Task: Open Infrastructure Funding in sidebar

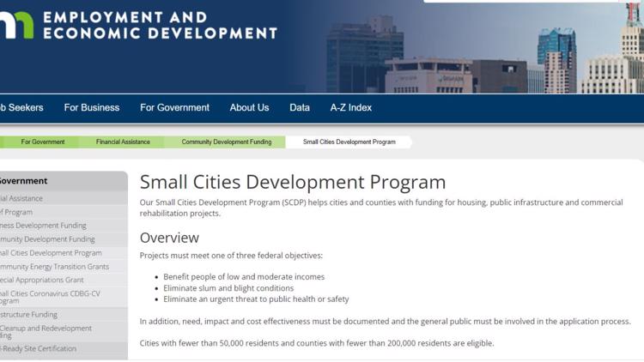Action: point(28,314)
